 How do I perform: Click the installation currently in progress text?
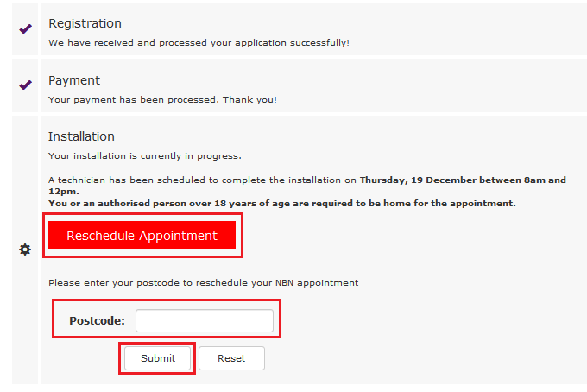point(145,156)
